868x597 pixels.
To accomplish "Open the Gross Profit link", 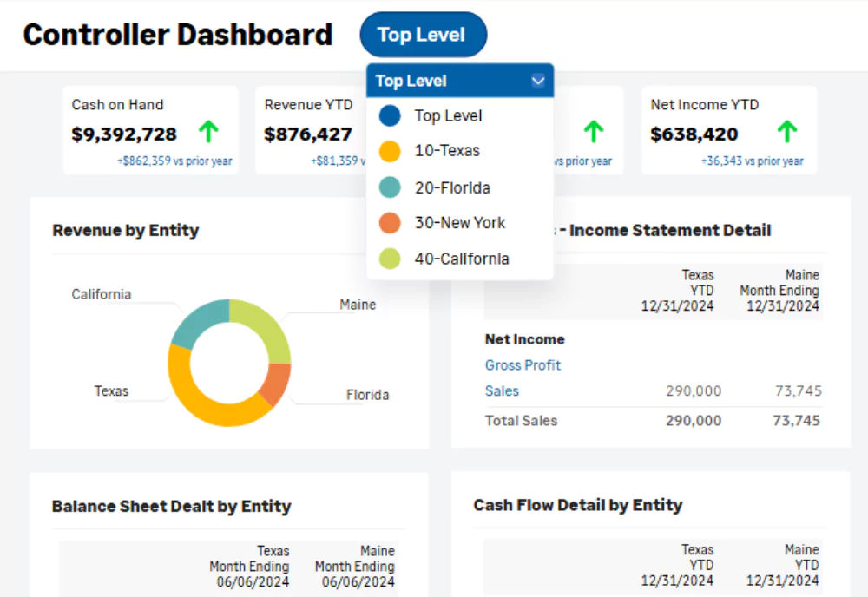I will (x=523, y=365).
